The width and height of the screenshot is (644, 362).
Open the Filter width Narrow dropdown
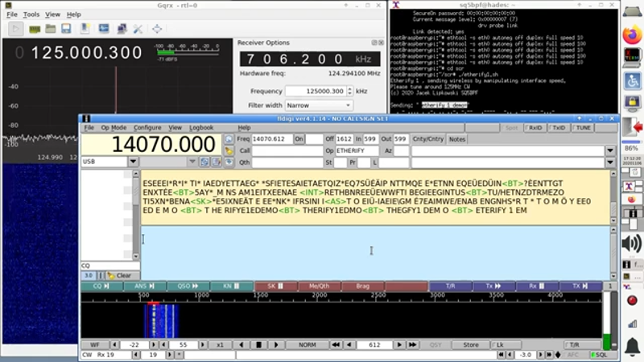pos(319,105)
